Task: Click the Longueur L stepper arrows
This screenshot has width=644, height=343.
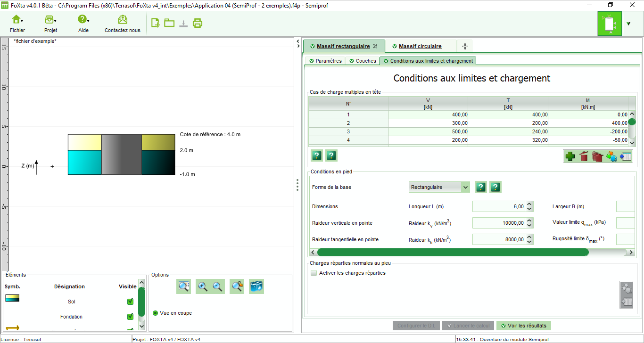Action: [x=529, y=206]
